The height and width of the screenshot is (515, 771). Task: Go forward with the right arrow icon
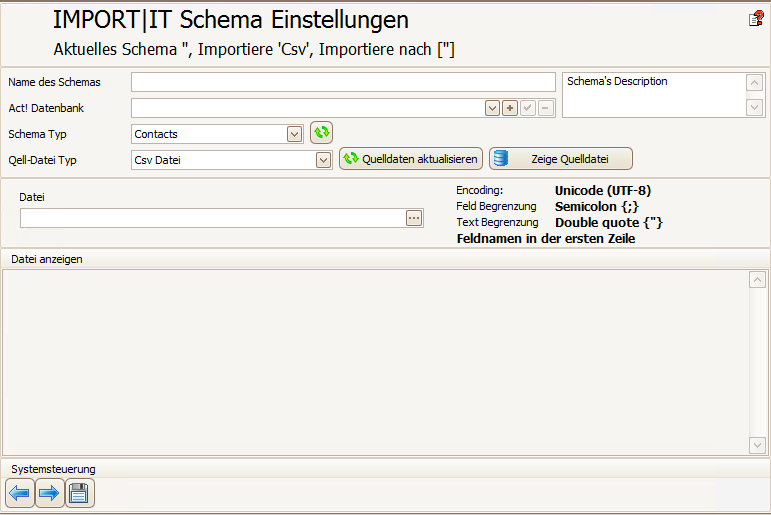[x=49, y=493]
